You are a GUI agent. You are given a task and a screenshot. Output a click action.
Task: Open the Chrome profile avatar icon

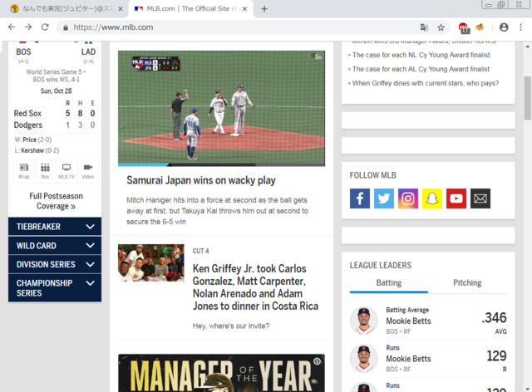[x=504, y=27]
